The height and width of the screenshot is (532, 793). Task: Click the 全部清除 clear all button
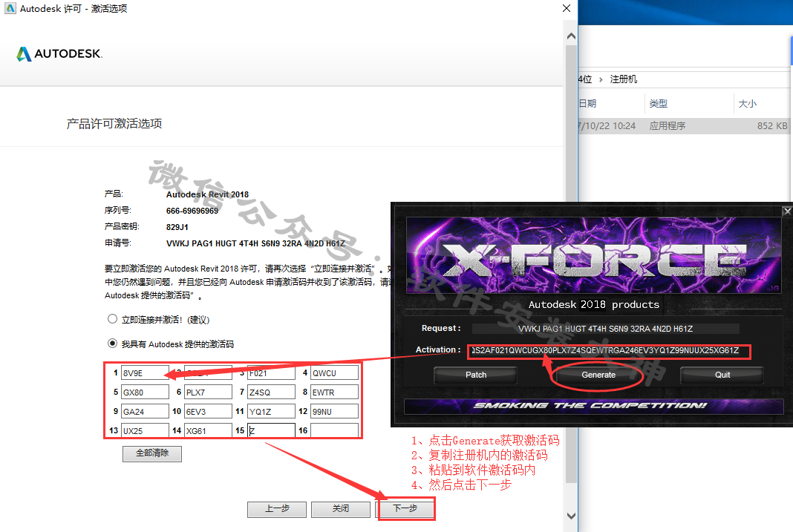(x=151, y=453)
